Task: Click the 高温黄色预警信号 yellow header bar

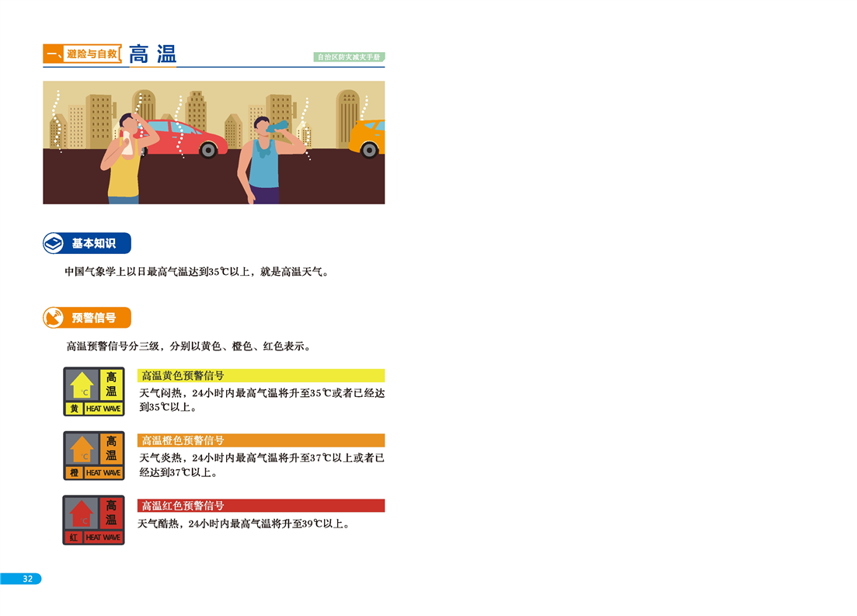Action: point(261,375)
